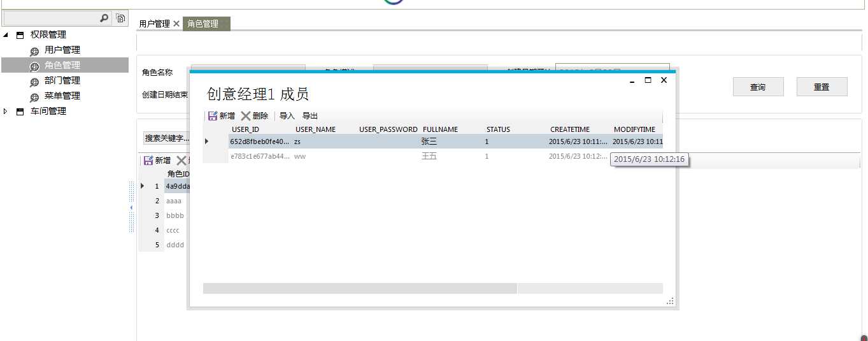Image resolution: width=868 pixels, height=341 pixels.
Task: Open 菜单管理 in the sidebar tree
Action: point(62,96)
